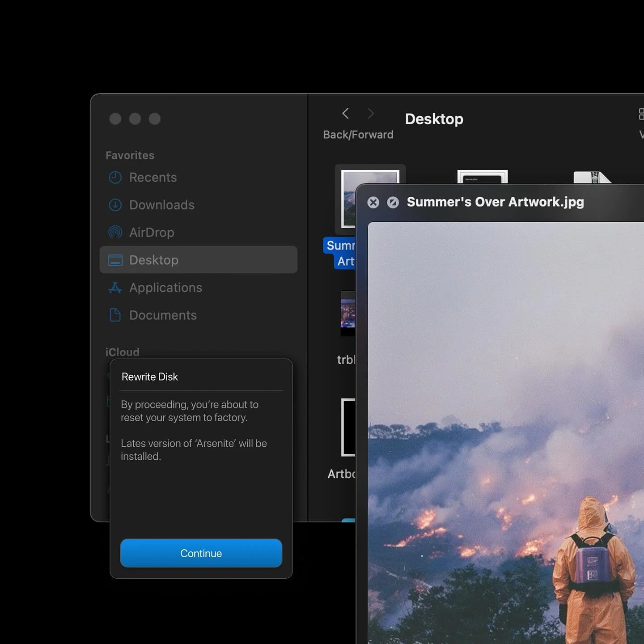The height and width of the screenshot is (644, 644).
Task: Click the iCloud section header
Action: 122,352
